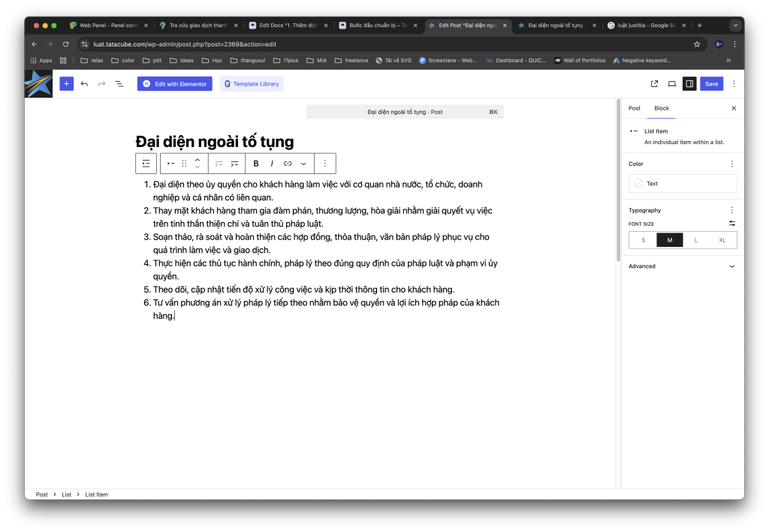Open the luật justitia Google Search tab
The height and width of the screenshot is (532, 769).
coord(642,25)
